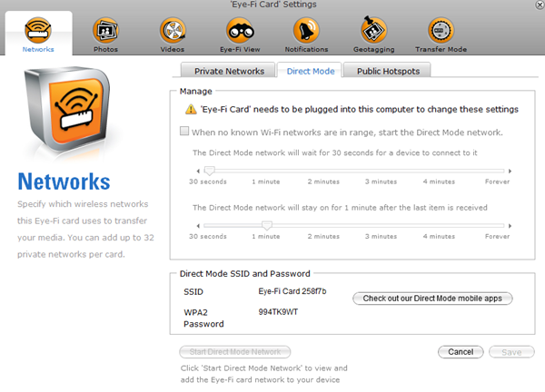Click the Cancel button
This screenshot has height=392, width=545.
point(461,352)
